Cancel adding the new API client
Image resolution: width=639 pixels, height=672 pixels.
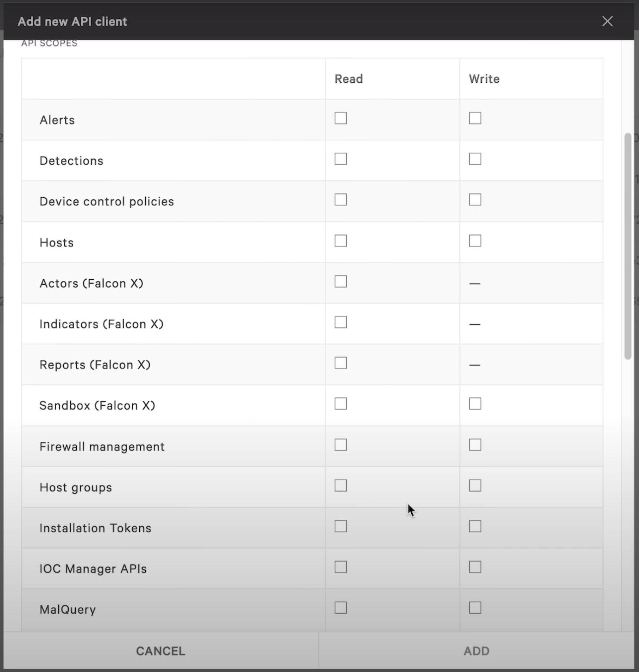pyautogui.click(x=160, y=651)
